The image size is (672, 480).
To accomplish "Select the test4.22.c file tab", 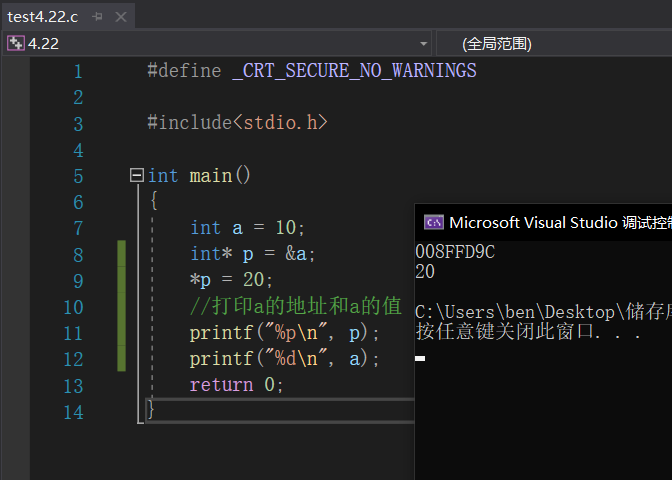I will (x=43, y=17).
